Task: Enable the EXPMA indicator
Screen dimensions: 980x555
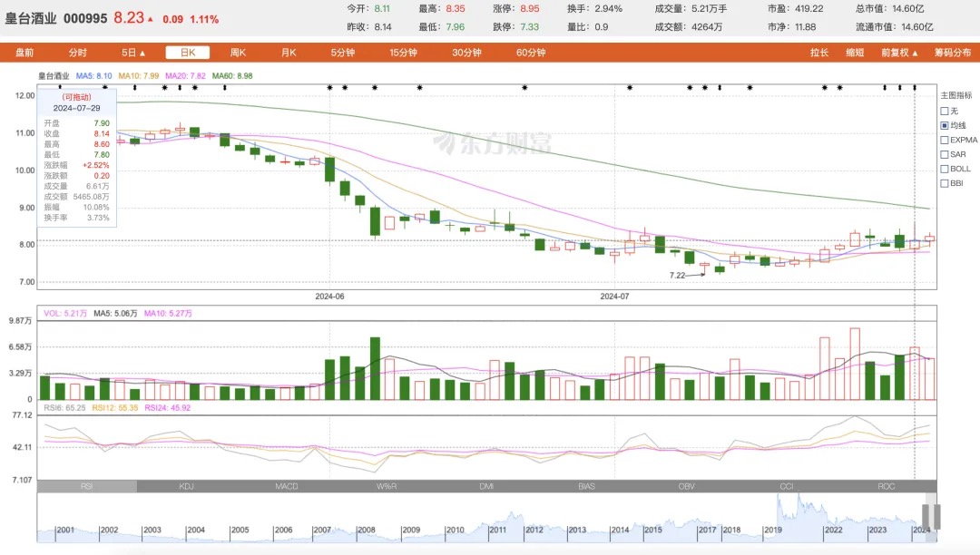Action: click(945, 140)
